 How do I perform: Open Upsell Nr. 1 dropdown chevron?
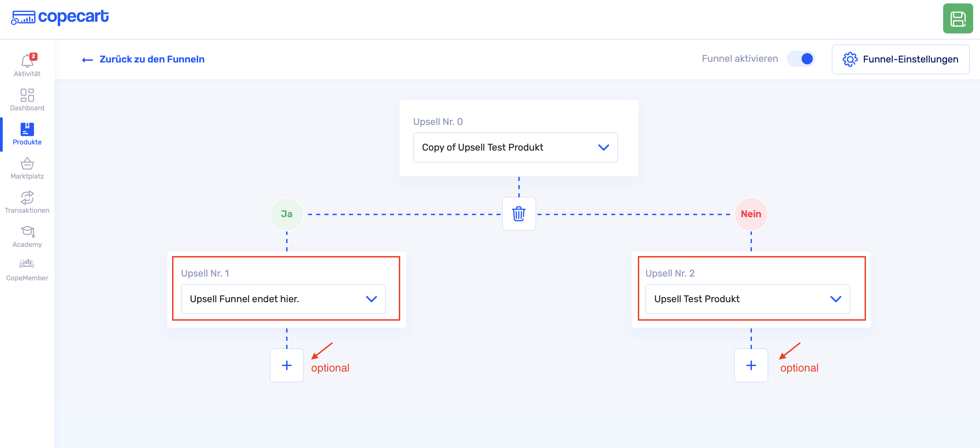pos(371,299)
